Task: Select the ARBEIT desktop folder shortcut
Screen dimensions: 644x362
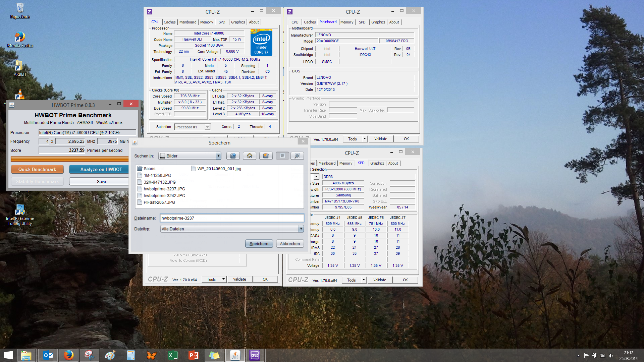Action: 19,68
